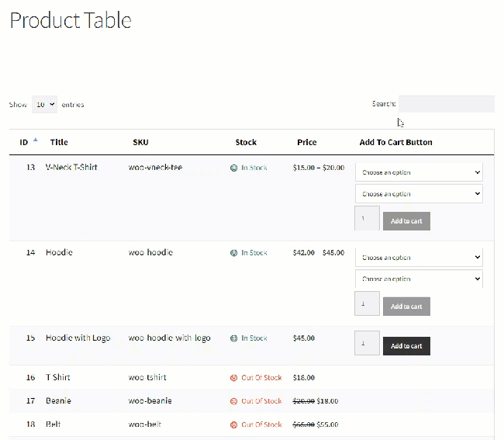Open the Show entries count dropdown
Screen dimensions: 504x440
[x=44, y=105]
